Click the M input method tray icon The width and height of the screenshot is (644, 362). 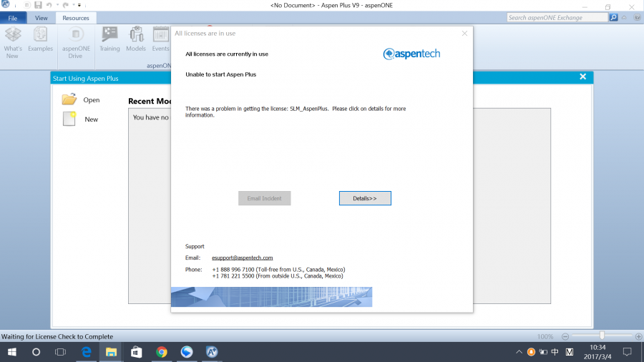(x=570, y=352)
